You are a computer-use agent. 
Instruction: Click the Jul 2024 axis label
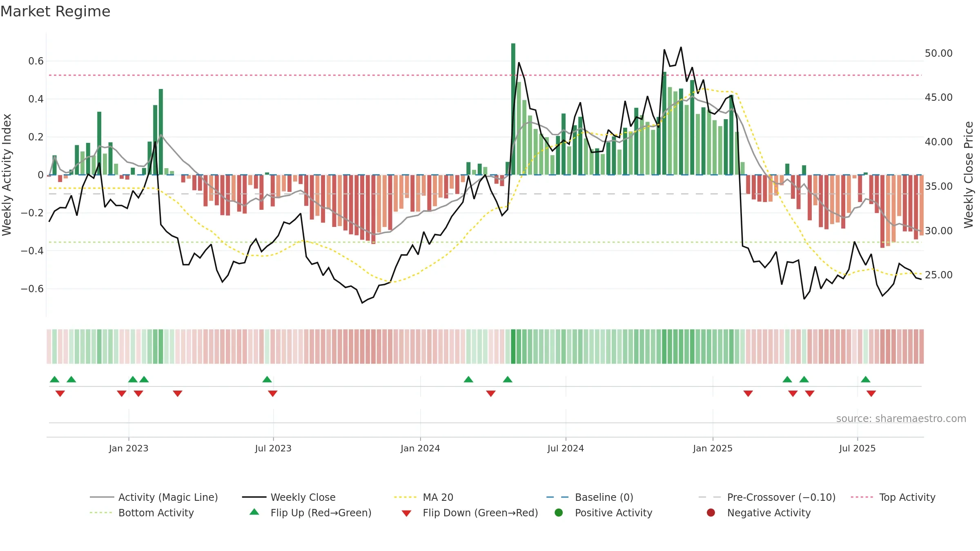(x=566, y=448)
